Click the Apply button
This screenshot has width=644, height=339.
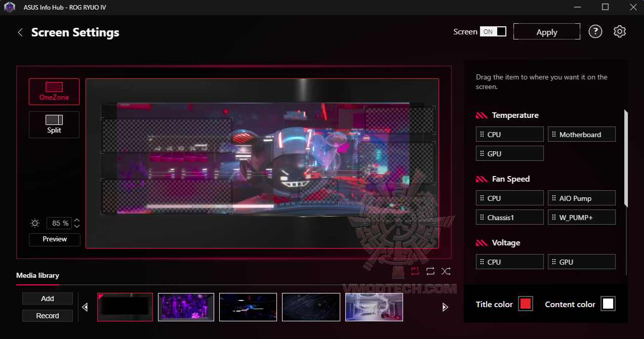click(547, 31)
